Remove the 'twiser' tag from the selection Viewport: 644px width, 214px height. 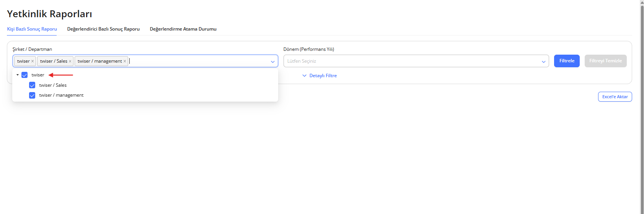pos(33,61)
